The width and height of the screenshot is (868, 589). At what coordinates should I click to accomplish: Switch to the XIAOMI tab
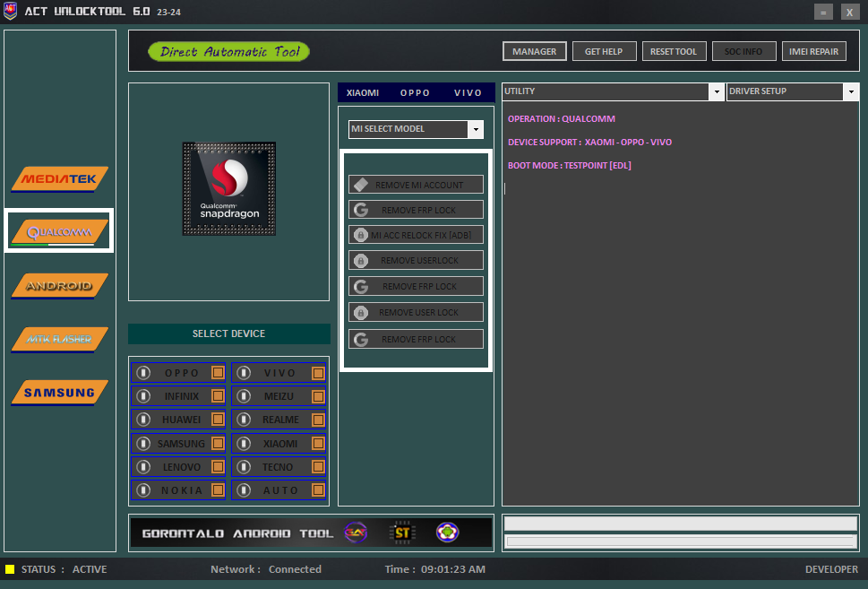coord(363,92)
